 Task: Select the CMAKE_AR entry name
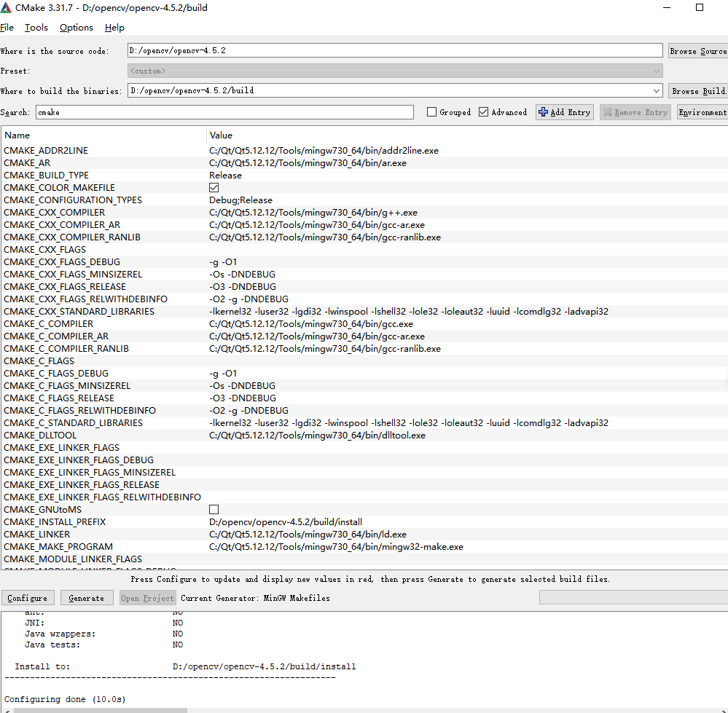point(27,163)
